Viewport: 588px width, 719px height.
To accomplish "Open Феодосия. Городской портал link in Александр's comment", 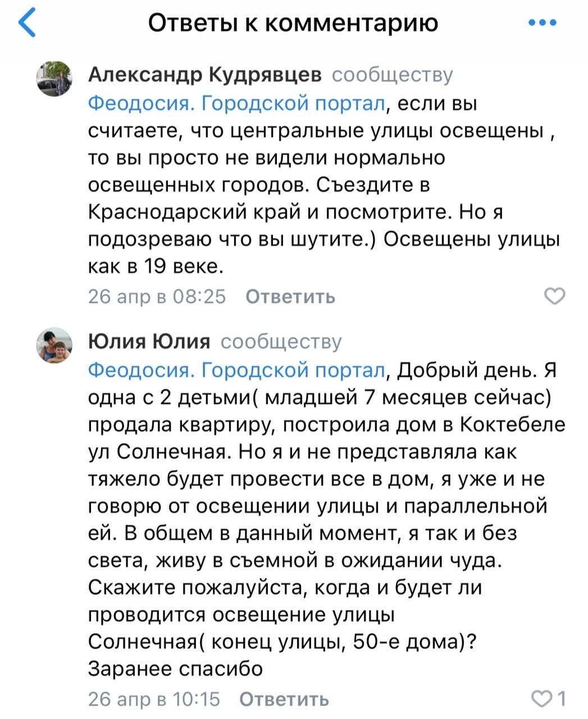I will click(x=238, y=104).
